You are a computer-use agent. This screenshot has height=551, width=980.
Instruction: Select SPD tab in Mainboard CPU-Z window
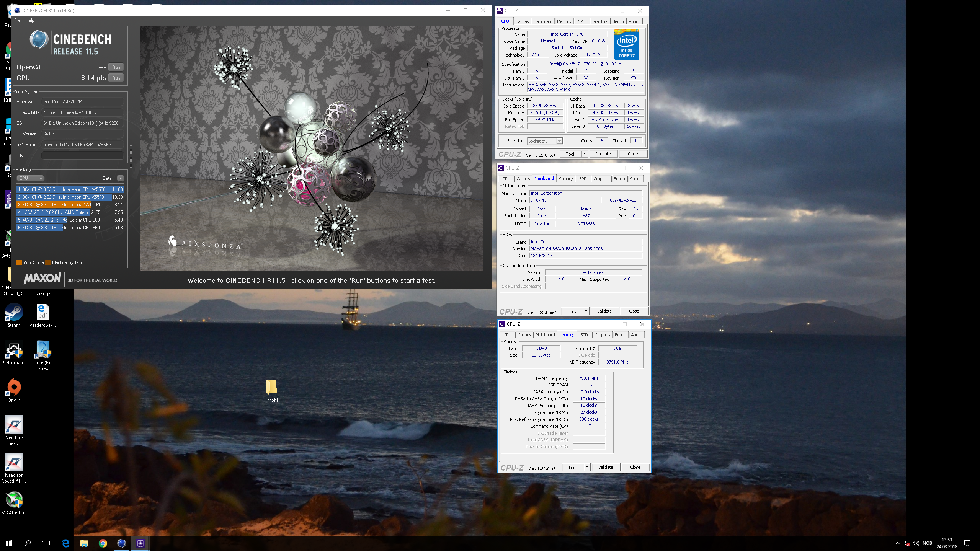(x=583, y=179)
